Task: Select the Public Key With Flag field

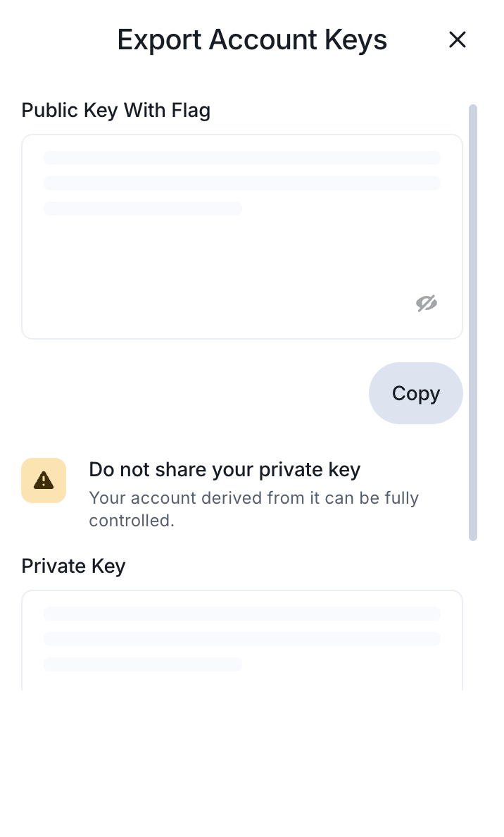Action: click(242, 237)
